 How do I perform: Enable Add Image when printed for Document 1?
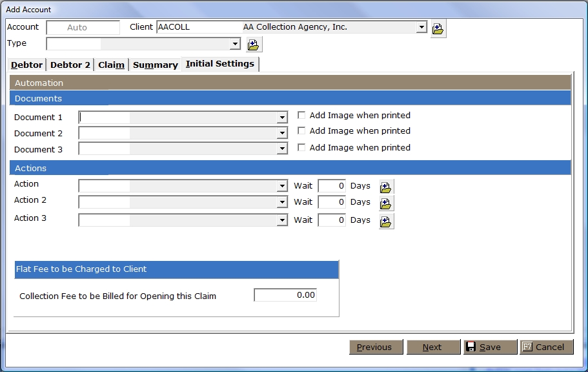[301, 116]
